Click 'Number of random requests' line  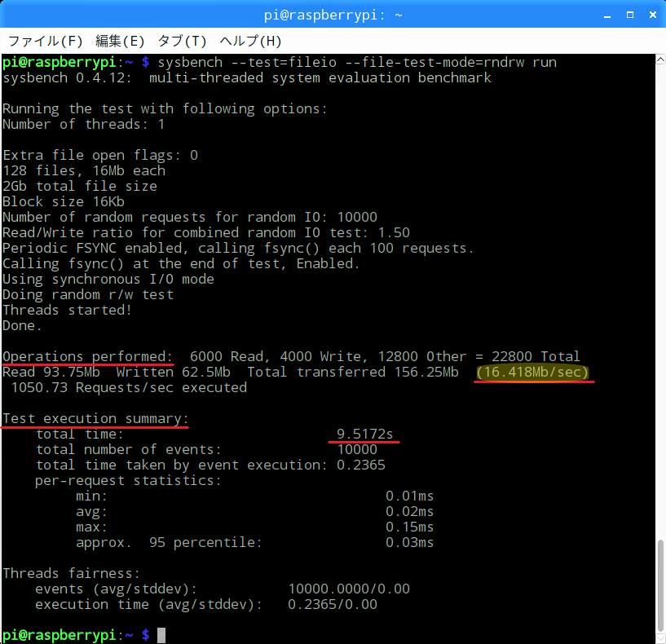click(x=190, y=218)
